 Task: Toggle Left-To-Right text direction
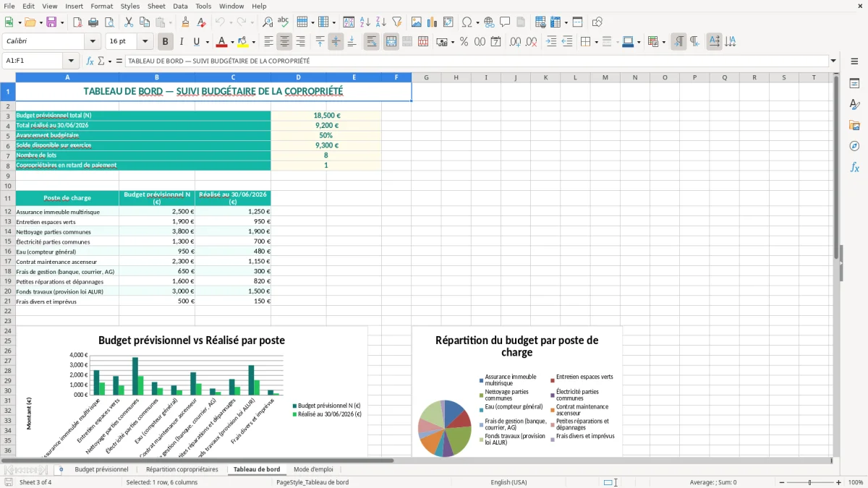click(678, 42)
